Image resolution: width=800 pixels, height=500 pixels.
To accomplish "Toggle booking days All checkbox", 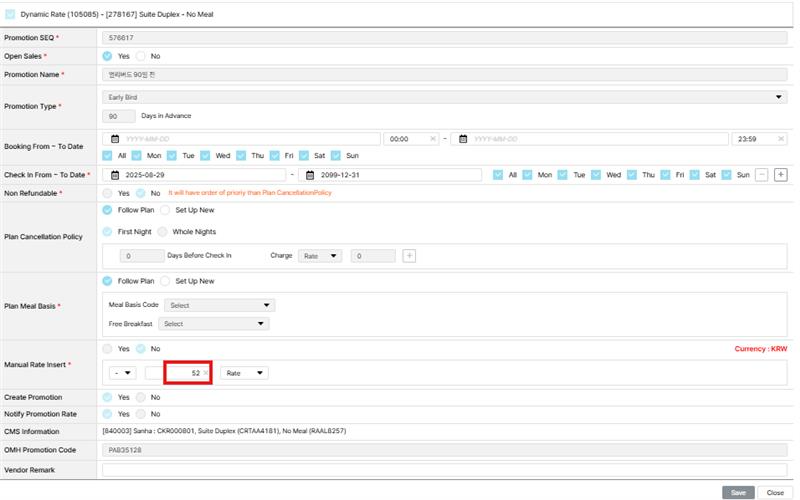I will [x=107, y=156].
